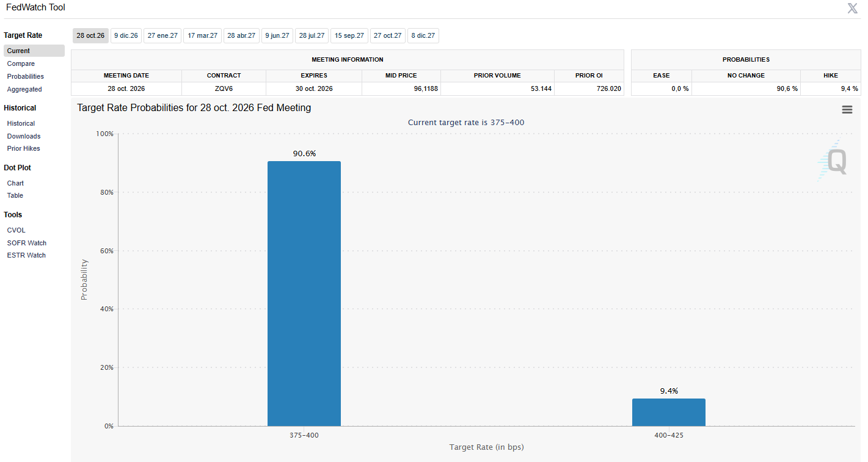Choose the 15 sep.27 meeting tab
Viewport: 868px width, 462px height.
click(349, 35)
